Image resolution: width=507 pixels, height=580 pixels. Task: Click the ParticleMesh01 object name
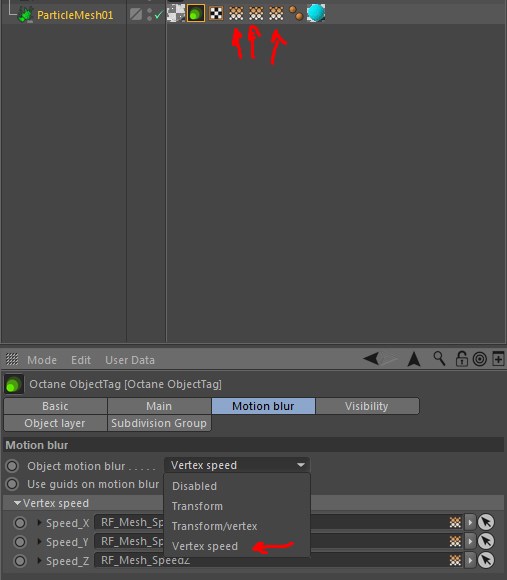75,15
